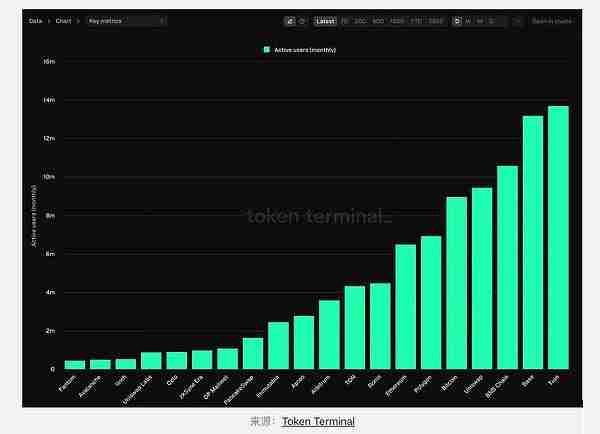This screenshot has width=600, height=434.
Task: Toggle Active users (monthly) legend swatch
Action: click(x=267, y=49)
